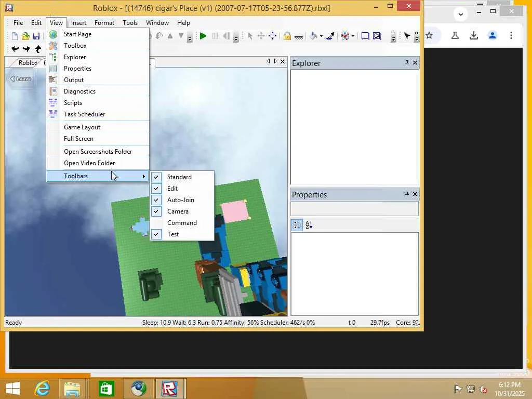Open File Explorer from taskbar
This screenshot has height=399, width=532.
click(72, 389)
